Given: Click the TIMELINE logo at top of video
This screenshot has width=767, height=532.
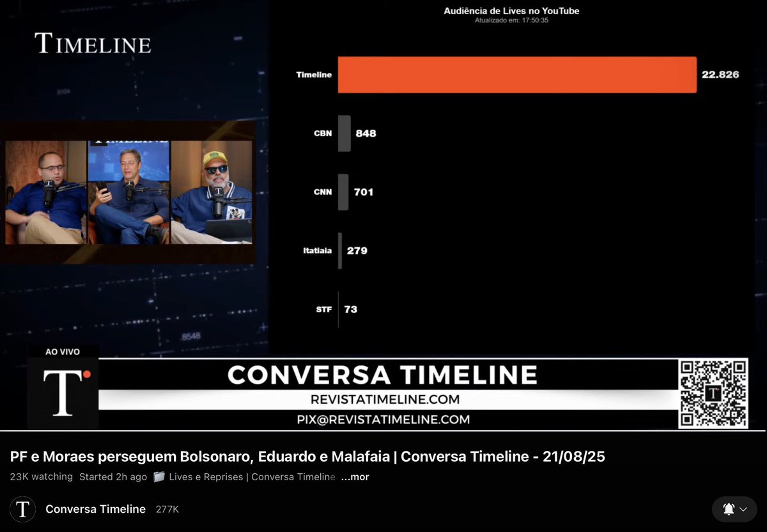Looking at the screenshot, I should click(x=93, y=43).
